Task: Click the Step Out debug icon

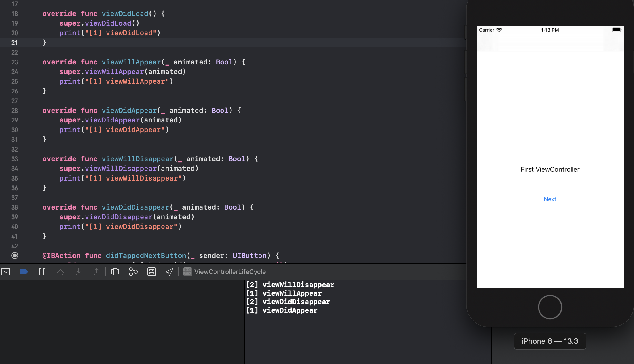Action: click(97, 272)
